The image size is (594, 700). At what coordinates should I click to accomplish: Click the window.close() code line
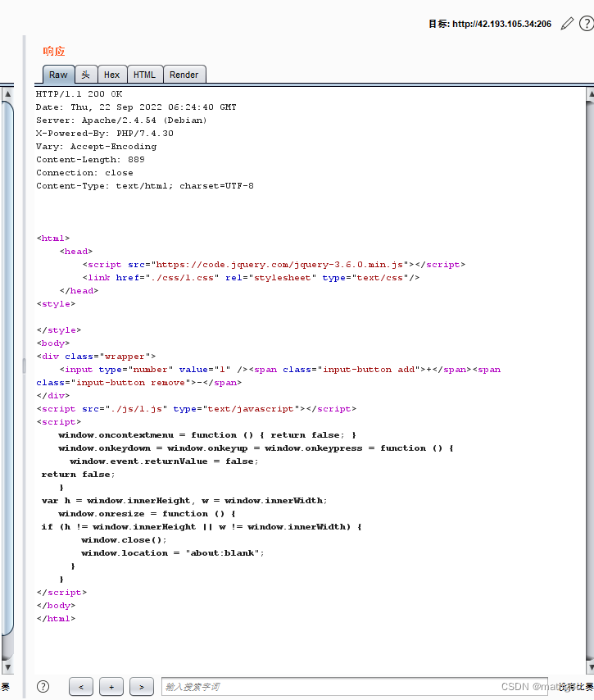coord(124,539)
